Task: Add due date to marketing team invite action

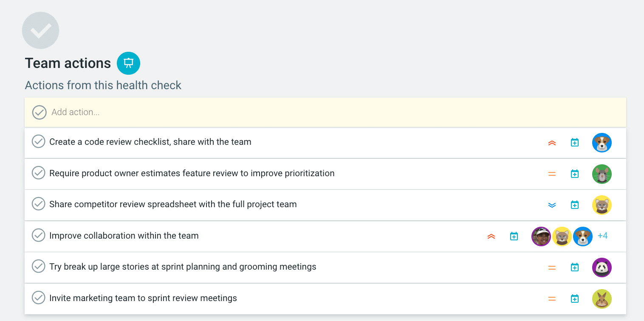Action: click(x=574, y=299)
